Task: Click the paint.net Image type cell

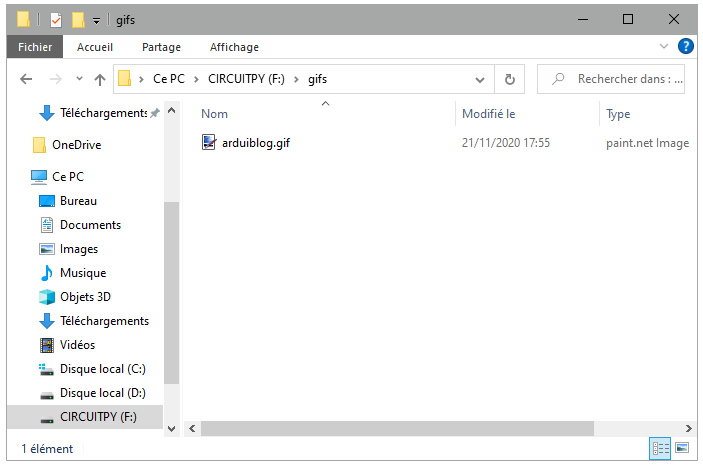Action: 647,143
